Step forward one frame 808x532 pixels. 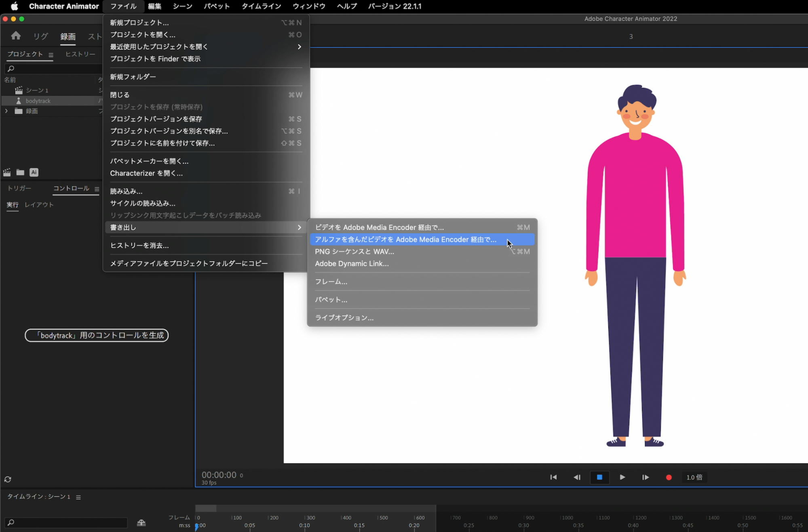point(645,477)
